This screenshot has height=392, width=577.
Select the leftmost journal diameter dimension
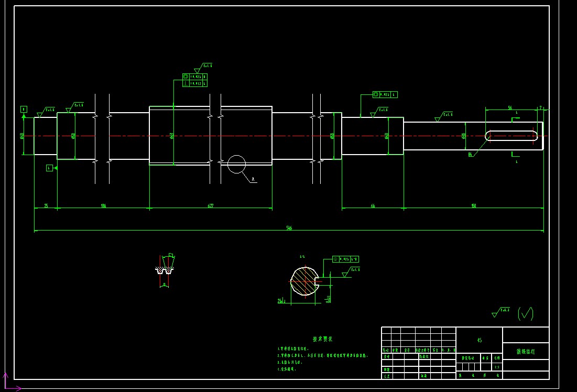[x=22, y=136]
